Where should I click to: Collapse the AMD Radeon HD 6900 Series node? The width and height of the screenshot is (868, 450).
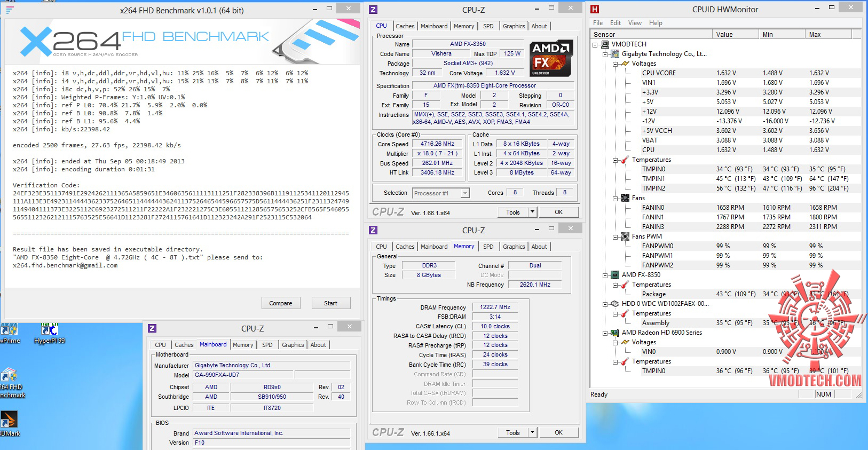[605, 333]
